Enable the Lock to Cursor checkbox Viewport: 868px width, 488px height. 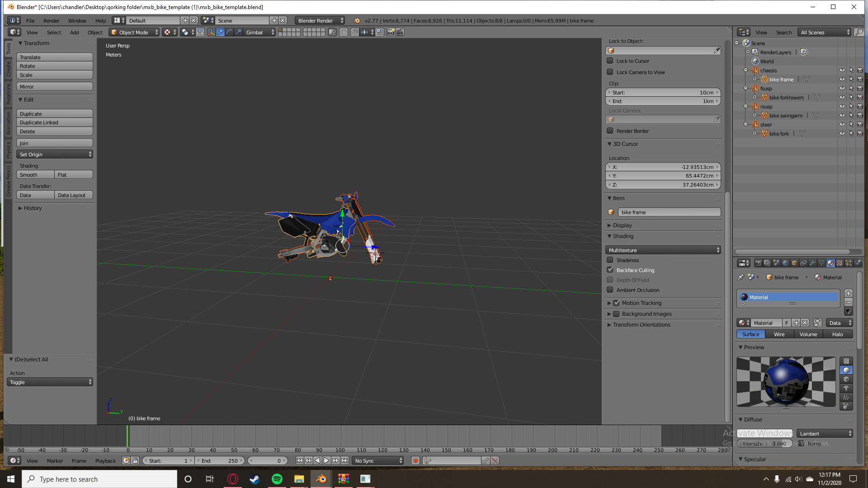tap(610, 61)
